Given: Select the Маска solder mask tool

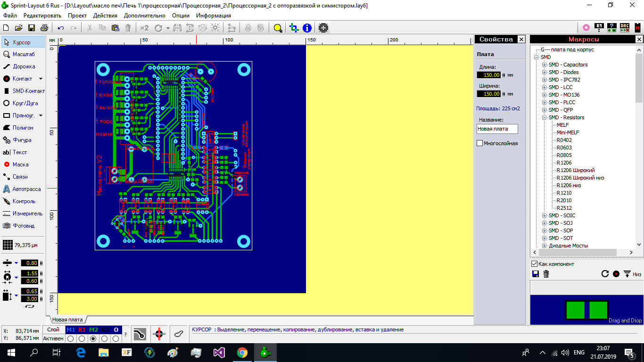Looking at the screenshot, I should 23,165.
